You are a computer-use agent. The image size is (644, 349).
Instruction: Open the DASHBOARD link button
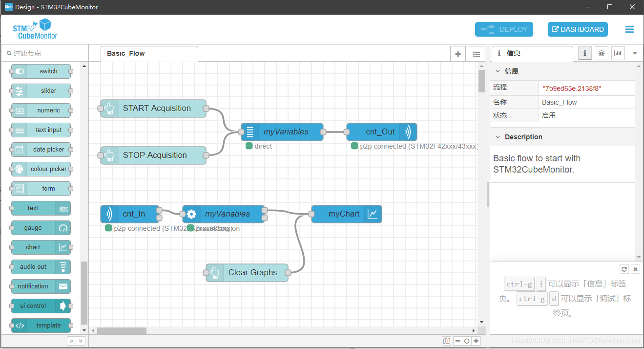[x=578, y=29]
